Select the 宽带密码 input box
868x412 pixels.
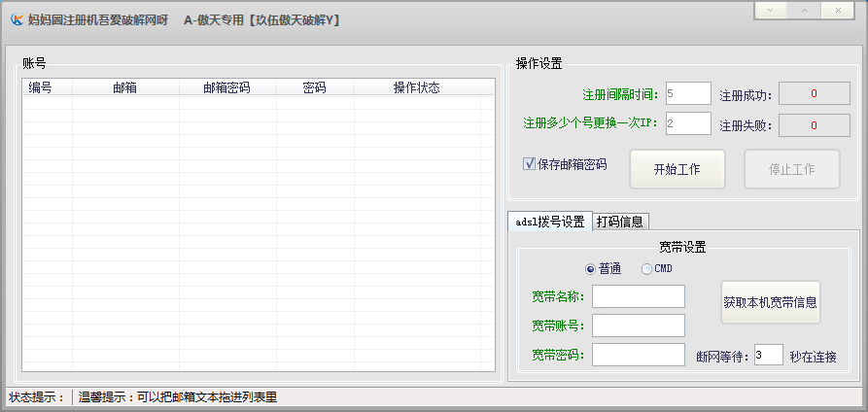coord(638,355)
